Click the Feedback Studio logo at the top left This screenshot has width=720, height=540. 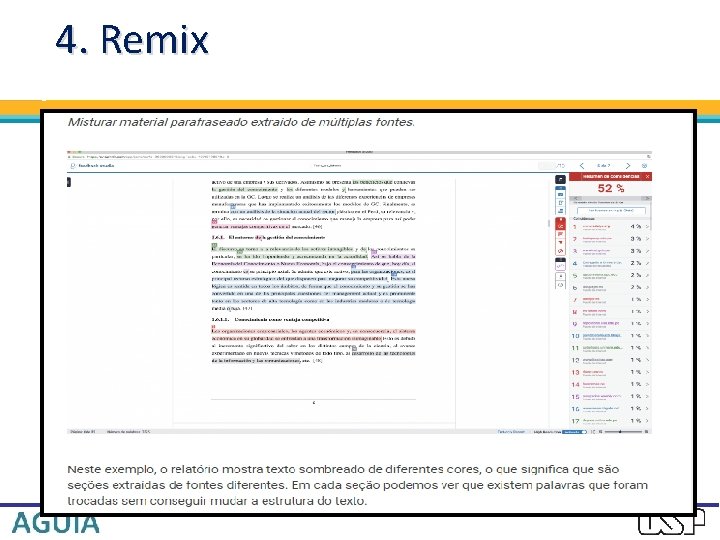coord(92,165)
